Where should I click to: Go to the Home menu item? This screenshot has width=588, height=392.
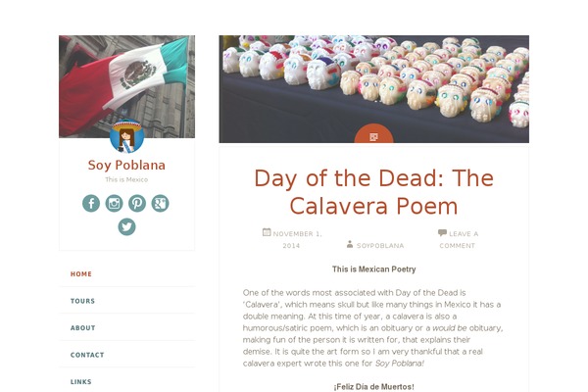[81, 274]
